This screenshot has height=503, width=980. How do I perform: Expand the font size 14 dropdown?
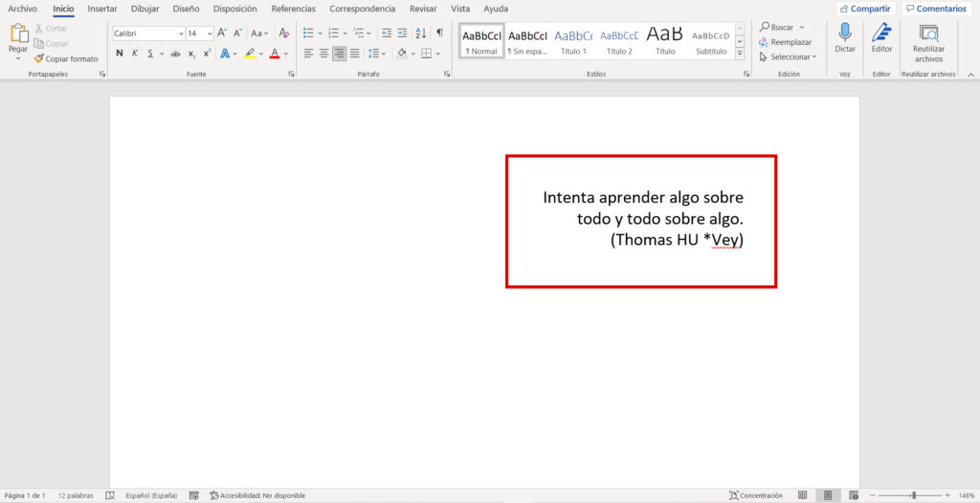(209, 33)
